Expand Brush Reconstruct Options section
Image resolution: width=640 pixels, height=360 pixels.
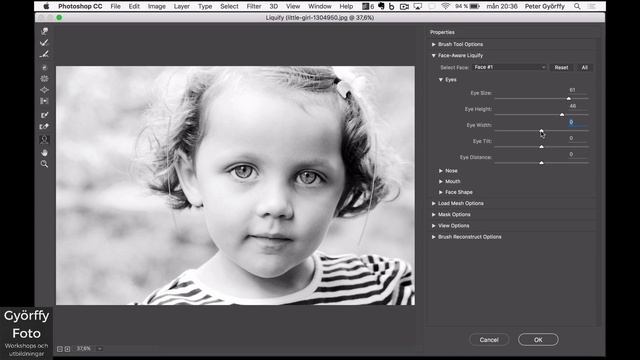433,237
